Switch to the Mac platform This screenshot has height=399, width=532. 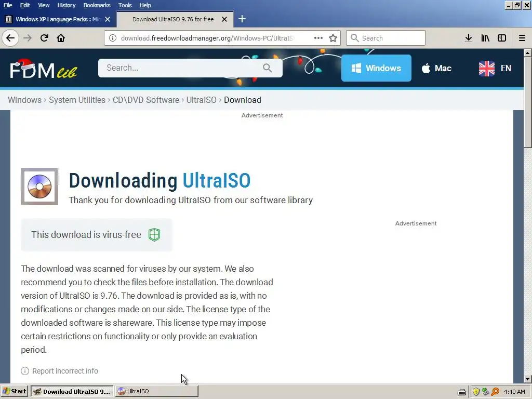(x=436, y=68)
